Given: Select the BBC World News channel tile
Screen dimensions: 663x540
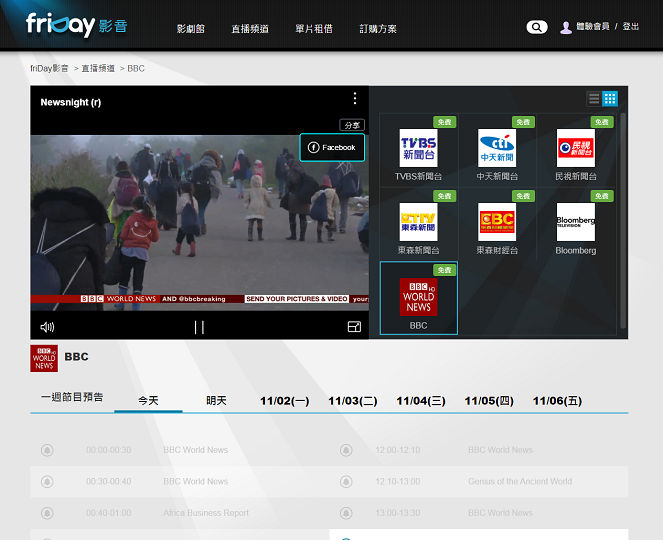Looking at the screenshot, I should [419, 298].
